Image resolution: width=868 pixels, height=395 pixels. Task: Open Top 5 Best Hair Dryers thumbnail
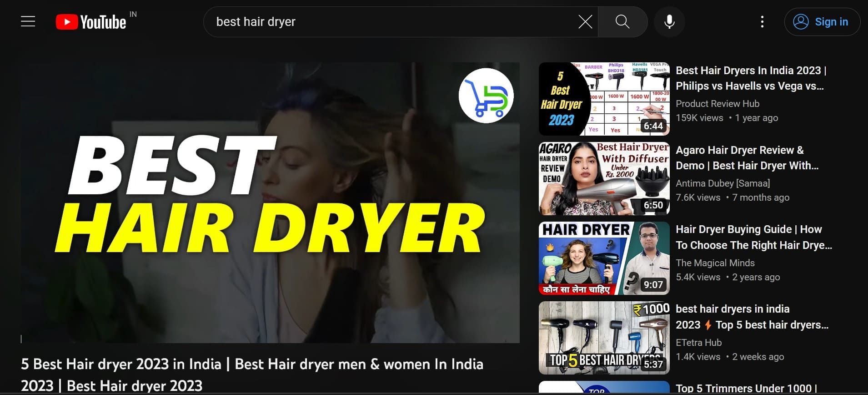click(604, 338)
